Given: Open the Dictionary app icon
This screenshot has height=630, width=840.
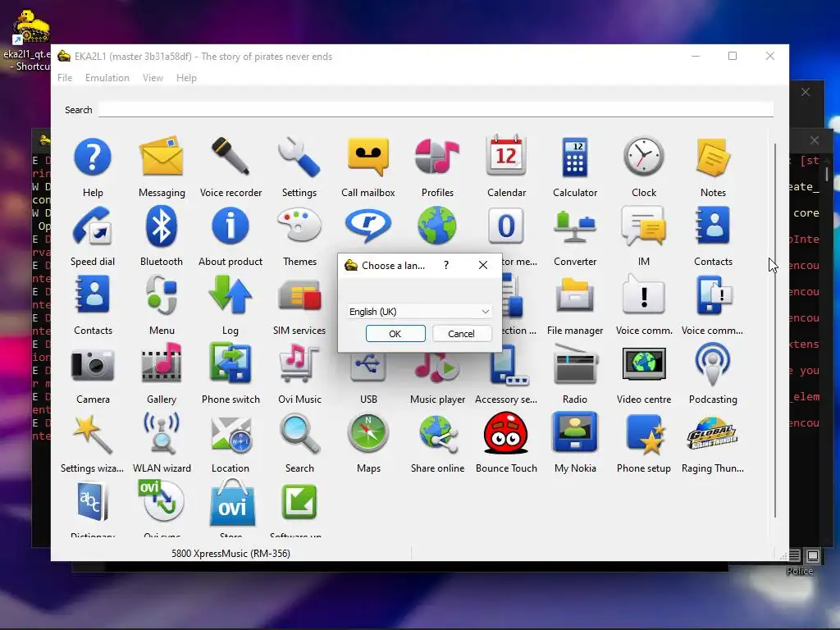Looking at the screenshot, I should pos(92,501).
